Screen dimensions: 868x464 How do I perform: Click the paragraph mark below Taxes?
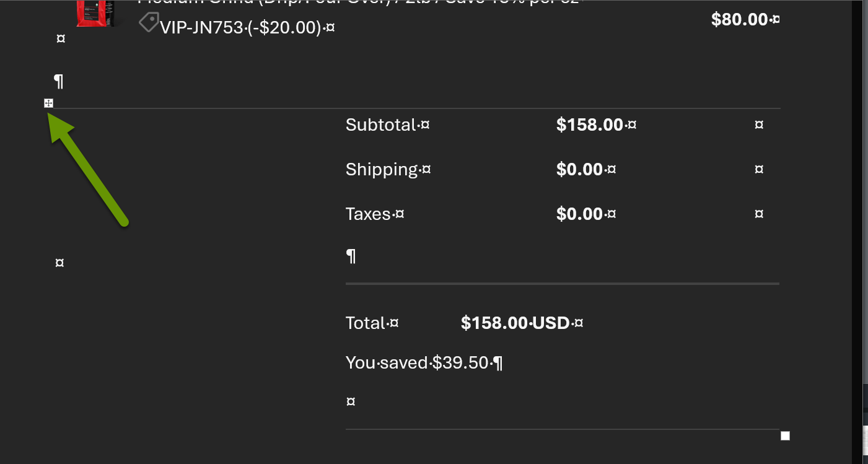(x=351, y=256)
